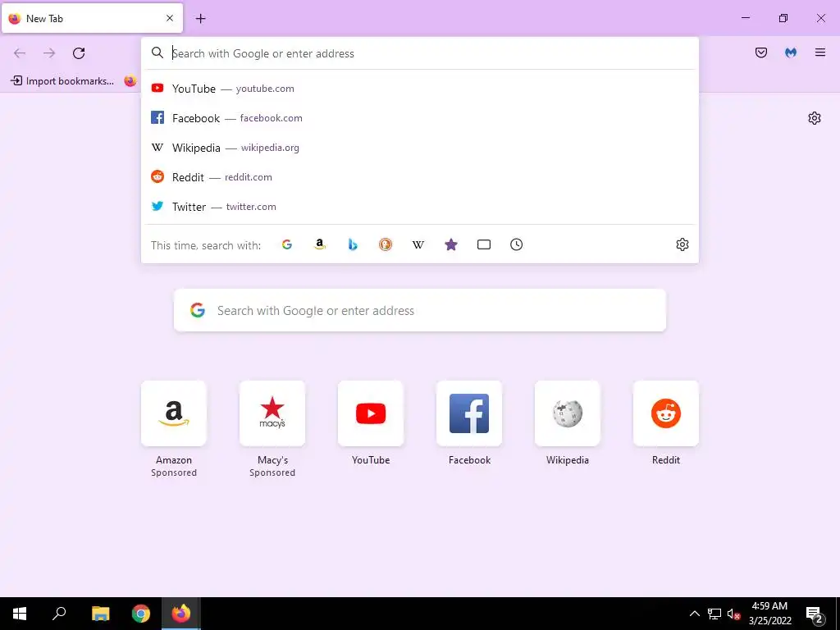Search this time with Amazon icon
The image size is (840, 630).
[320, 244]
